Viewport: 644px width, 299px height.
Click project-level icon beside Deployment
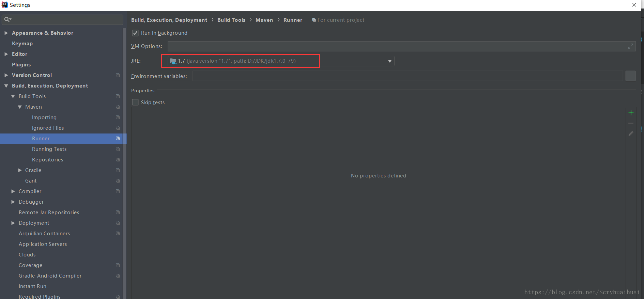point(118,223)
